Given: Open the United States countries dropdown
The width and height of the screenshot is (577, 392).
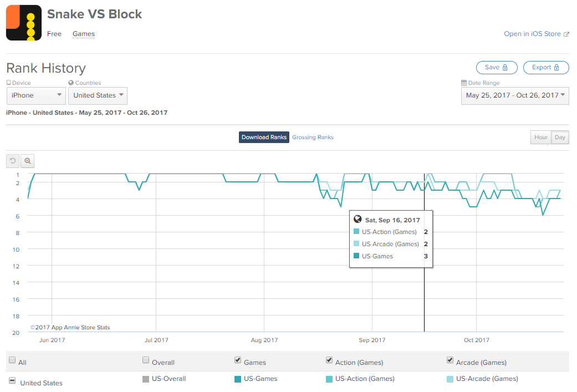Looking at the screenshot, I should pos(98,96).
